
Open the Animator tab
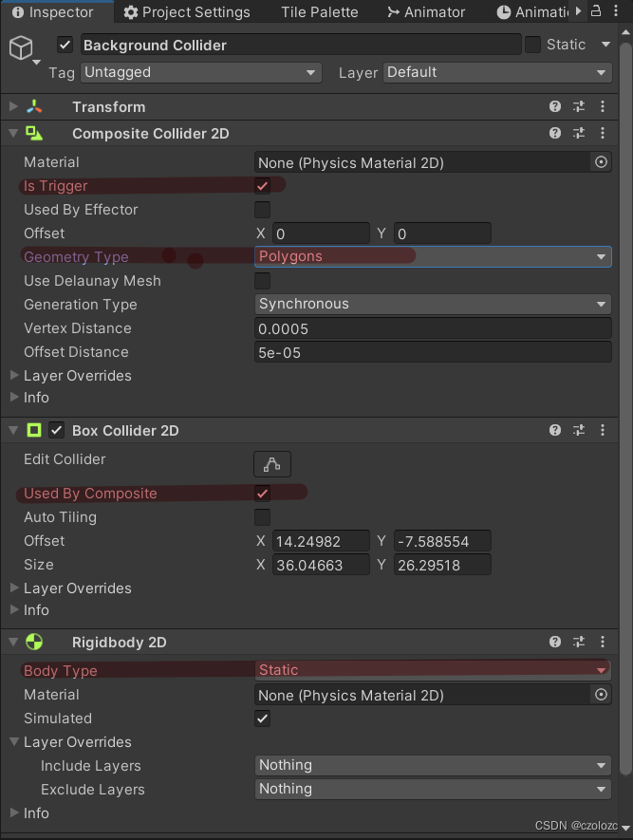[426, 11]
